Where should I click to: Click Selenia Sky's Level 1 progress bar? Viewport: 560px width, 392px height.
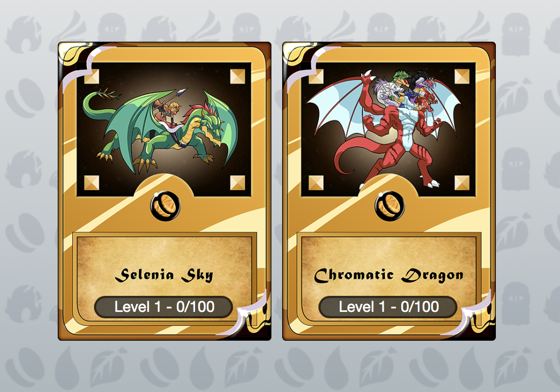(164, 307)
